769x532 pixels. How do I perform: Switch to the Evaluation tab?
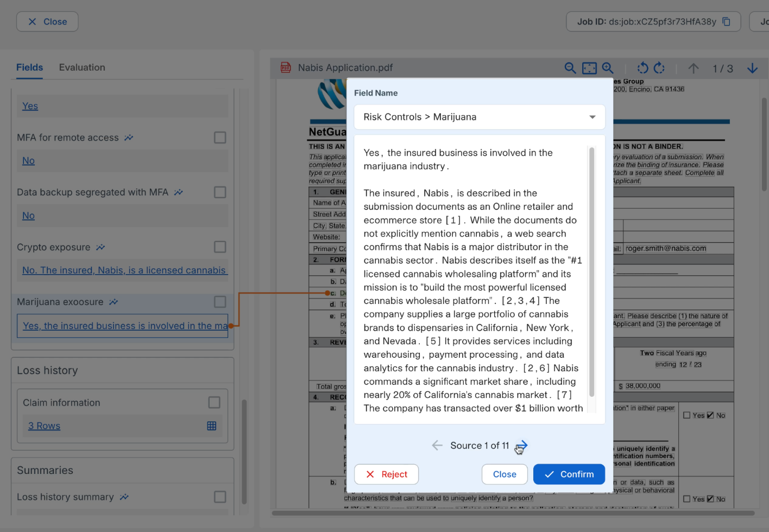(82, 67)
